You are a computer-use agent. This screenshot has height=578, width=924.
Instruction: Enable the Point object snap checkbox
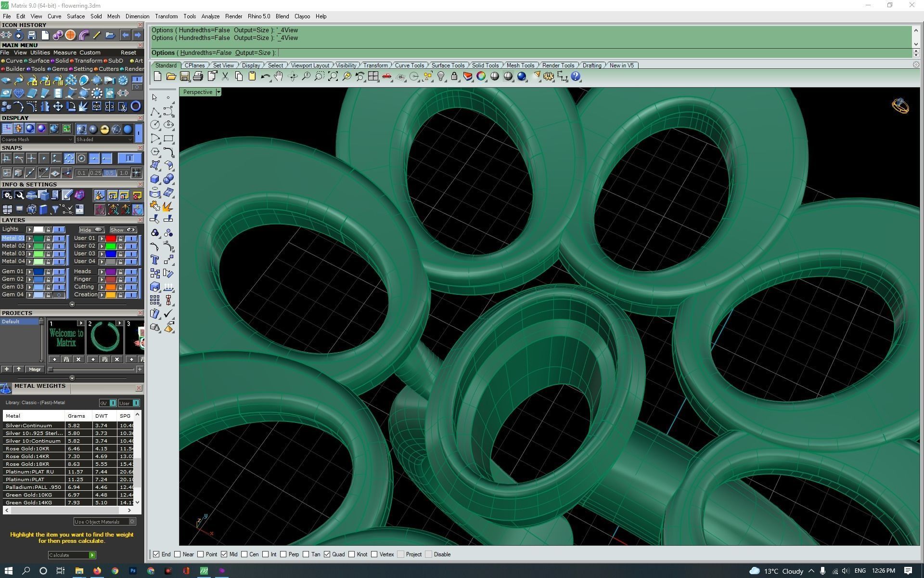[201, 554]
